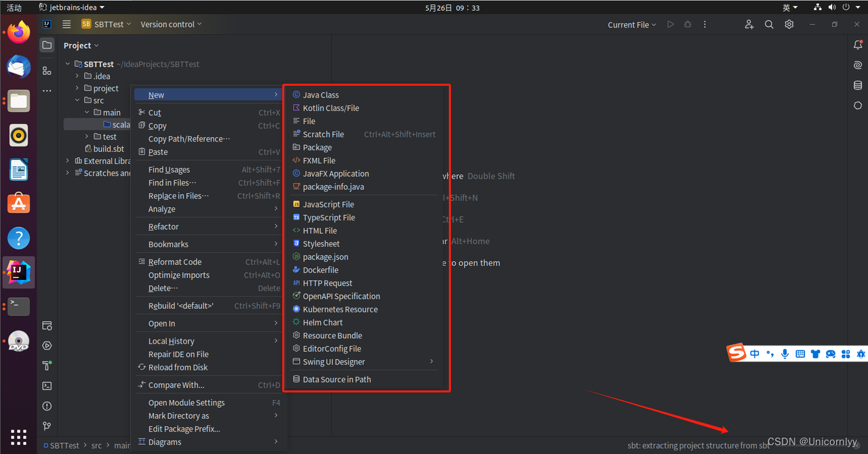
Task: Open the main hamburger menu
Action: (x=66, y=24)
